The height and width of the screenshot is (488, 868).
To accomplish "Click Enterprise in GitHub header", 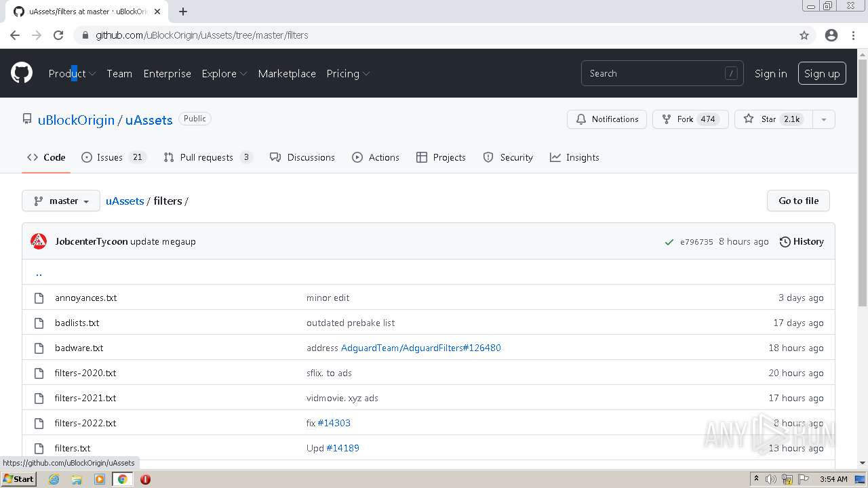I will coord(167,73).
